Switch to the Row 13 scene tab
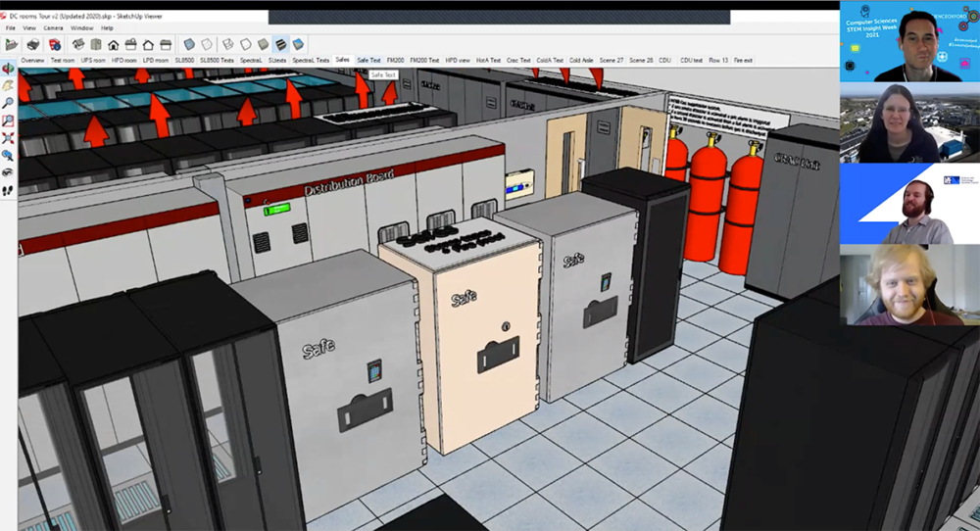Screen dimensions: 980x531 tap(718, 61)
